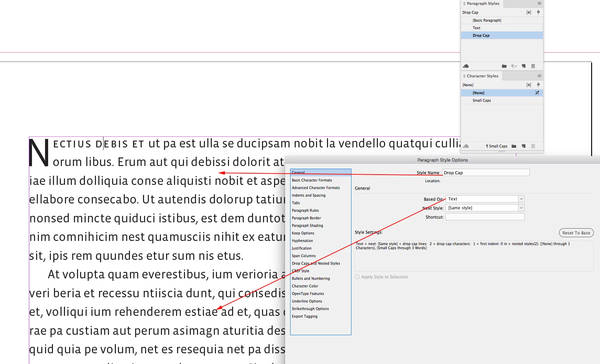Viewport: 600px width, 364px height.
Task: Open Strikethrough Options category
Action: [321, 309]
